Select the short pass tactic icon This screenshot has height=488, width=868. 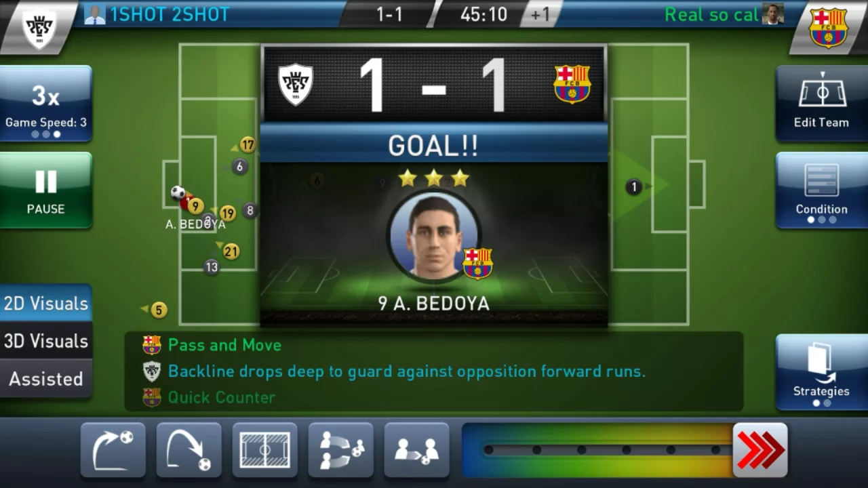click(417, 450)
